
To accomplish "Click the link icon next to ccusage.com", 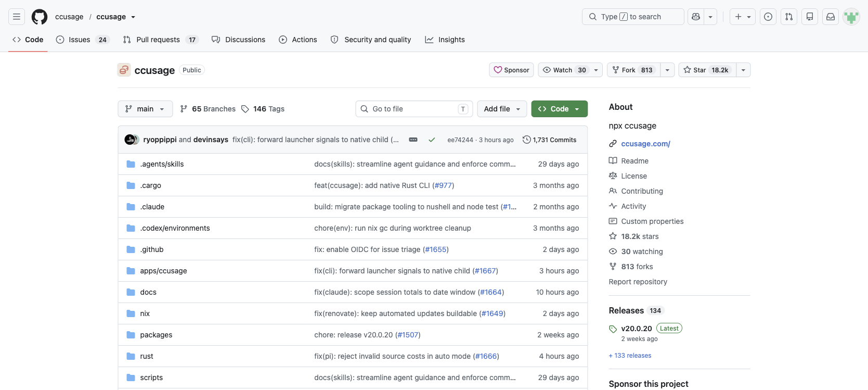I will [x=613, y=144].
